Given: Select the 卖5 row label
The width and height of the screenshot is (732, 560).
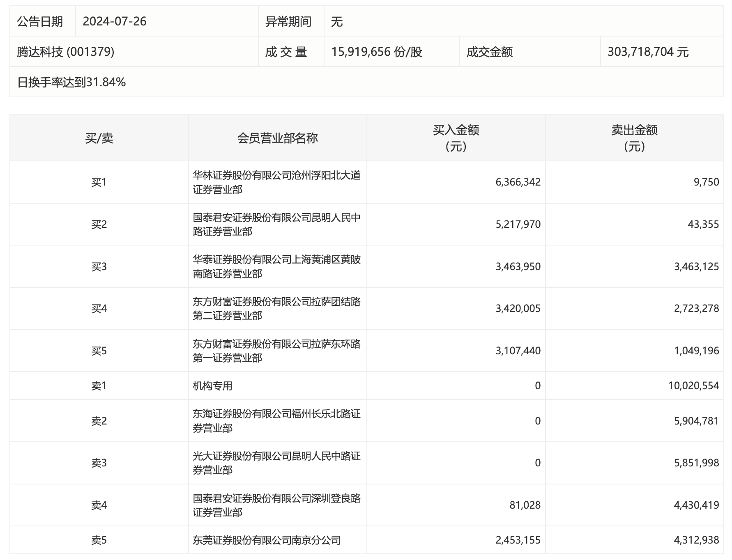Looking at the screenshot, I should point(99,540).
